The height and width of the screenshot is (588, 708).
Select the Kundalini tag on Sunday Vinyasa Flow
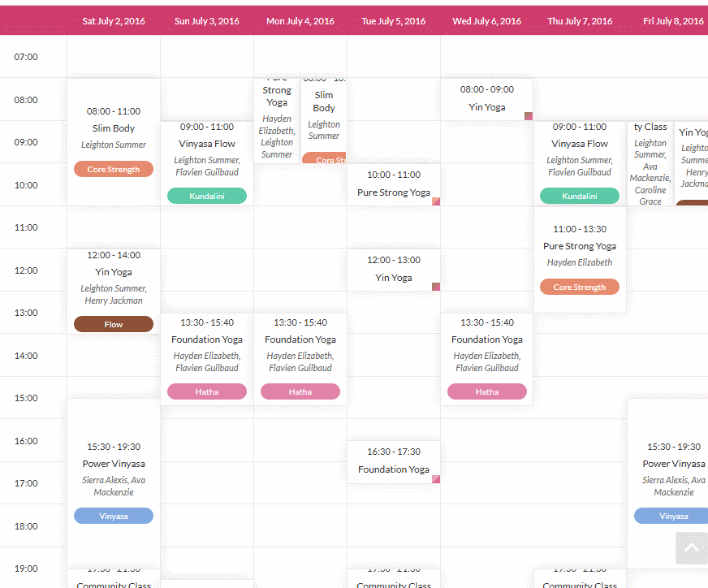pyautogui.click(x=207, y=196)
